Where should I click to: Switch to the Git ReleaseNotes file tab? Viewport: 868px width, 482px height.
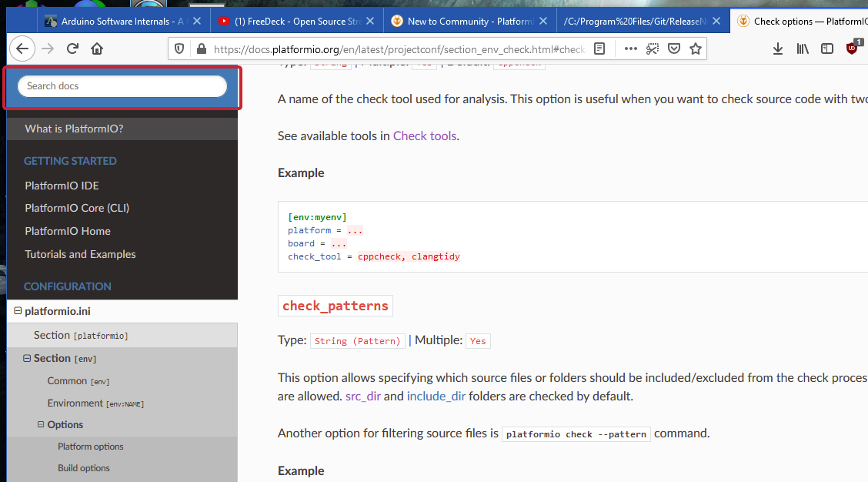click(643, 21)
